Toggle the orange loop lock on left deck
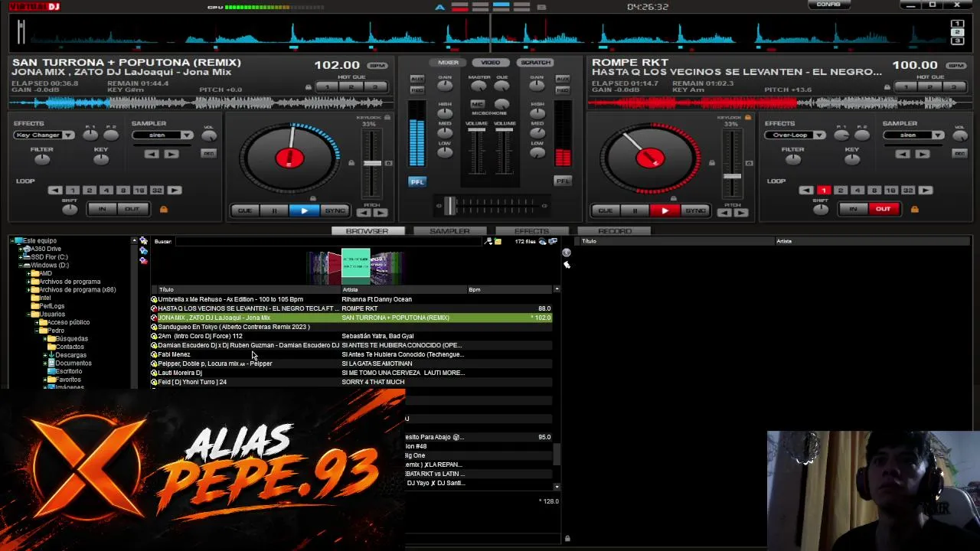Image resolution: width=980 pixels, height=551 pixels. click(x=163, y=209)
